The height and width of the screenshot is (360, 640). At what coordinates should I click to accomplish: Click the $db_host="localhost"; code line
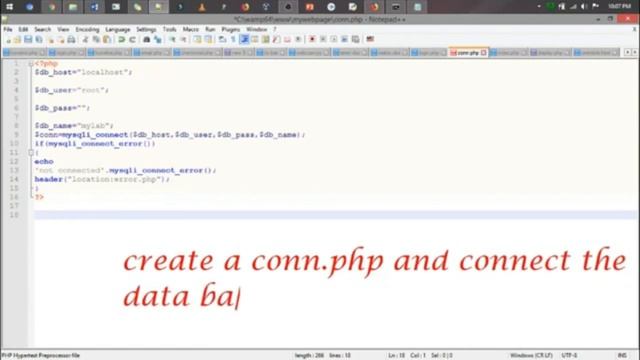point(83,72)
